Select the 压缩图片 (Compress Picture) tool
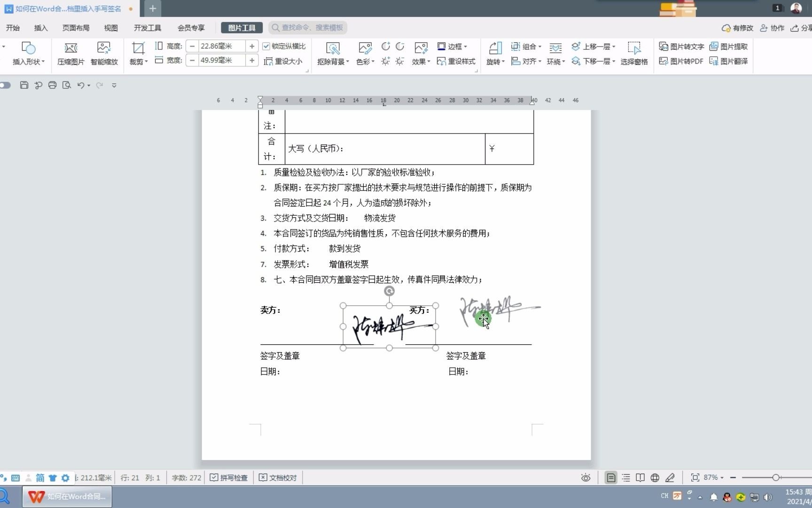 [x=70, y=53]
